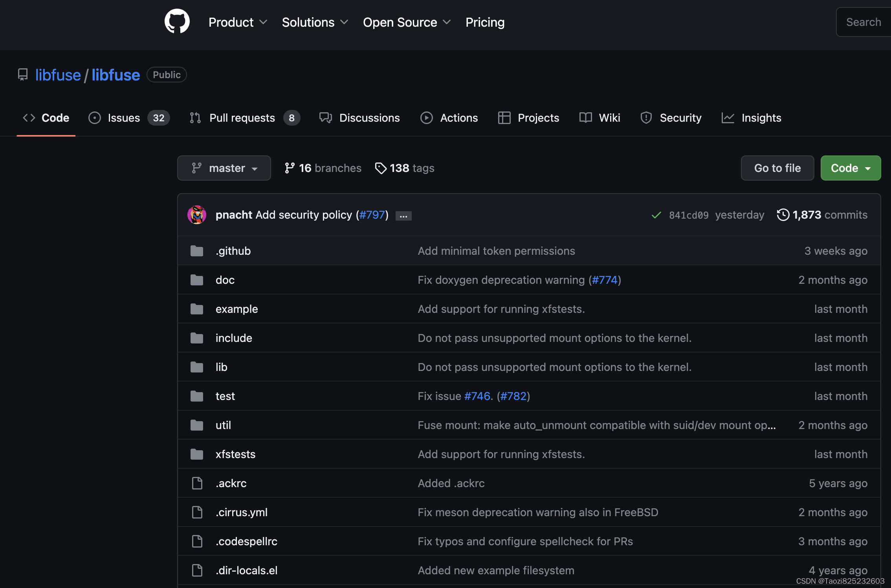
Task: Open the green Code dropdown button
Action: click(851, 168)
